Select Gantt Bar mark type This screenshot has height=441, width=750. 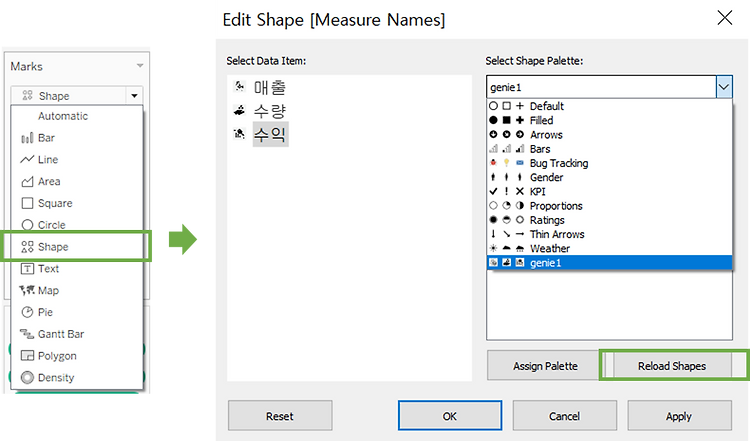coord(77,334)
